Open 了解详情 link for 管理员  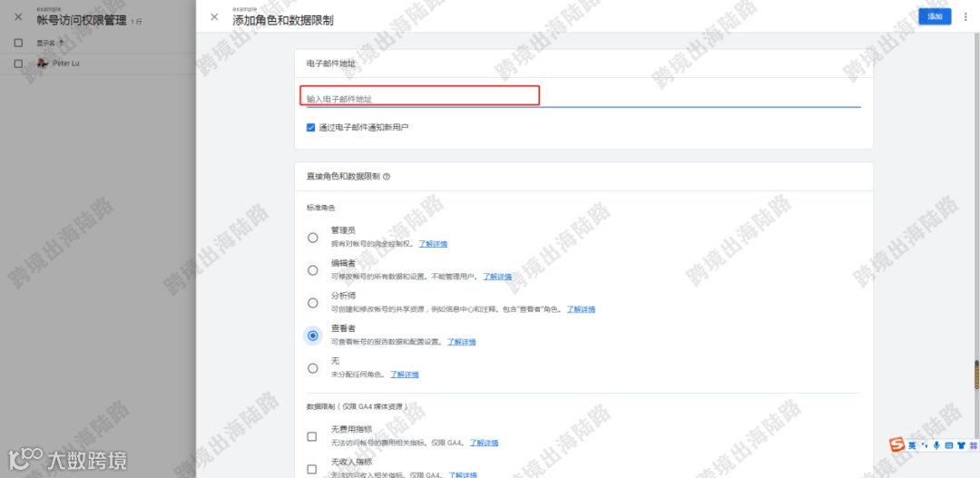coord(433,244)
